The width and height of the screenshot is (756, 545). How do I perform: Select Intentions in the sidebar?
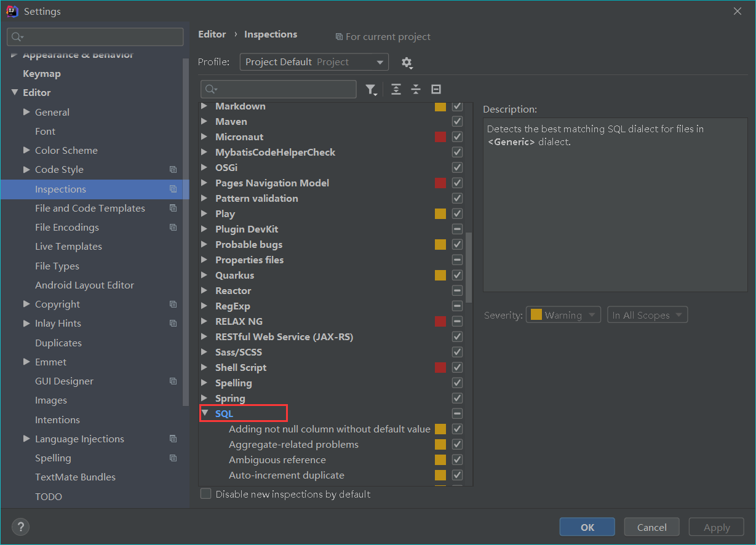coord(57,420)
